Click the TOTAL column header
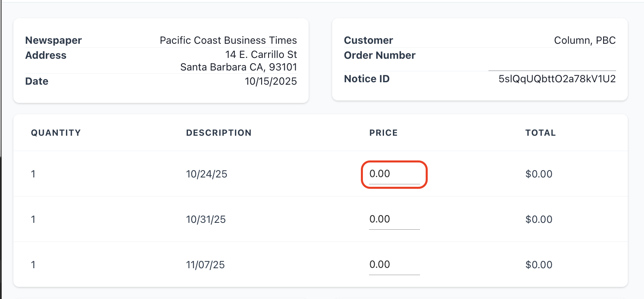644x299 pixels. (540, 133)
